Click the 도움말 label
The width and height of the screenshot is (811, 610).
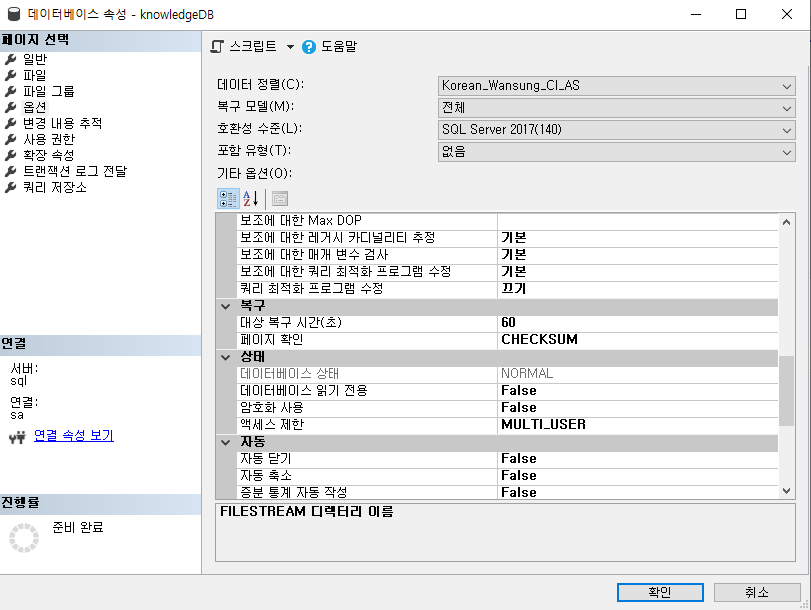point(339,47)
